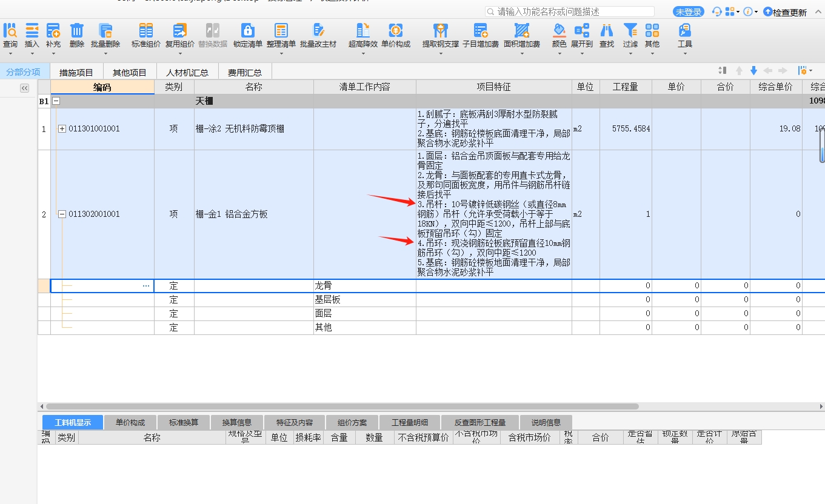Click the 未登录 login button

pos(689,12)
